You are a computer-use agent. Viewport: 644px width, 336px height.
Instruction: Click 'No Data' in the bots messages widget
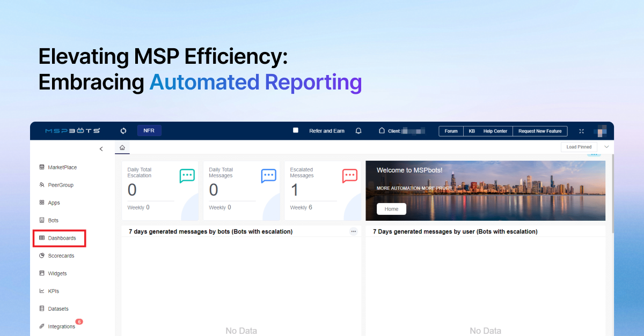point(241,331)
